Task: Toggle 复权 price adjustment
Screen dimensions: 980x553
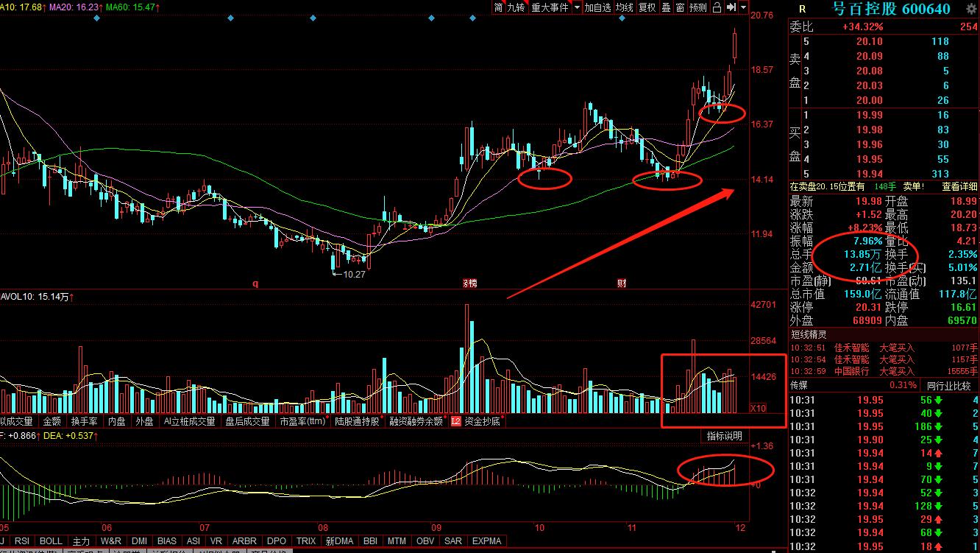Action: coord(647,7)
